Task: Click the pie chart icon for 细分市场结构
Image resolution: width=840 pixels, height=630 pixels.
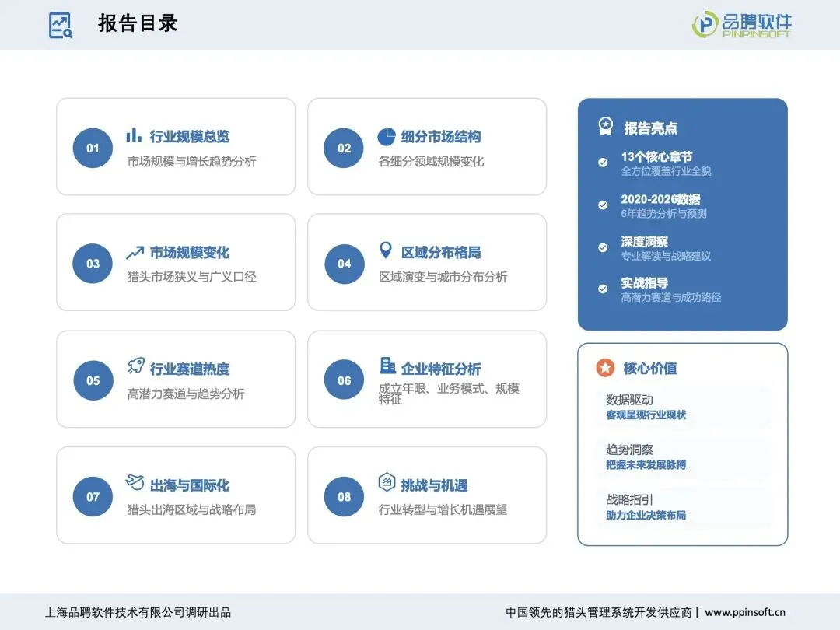Action: coord(387,137)
